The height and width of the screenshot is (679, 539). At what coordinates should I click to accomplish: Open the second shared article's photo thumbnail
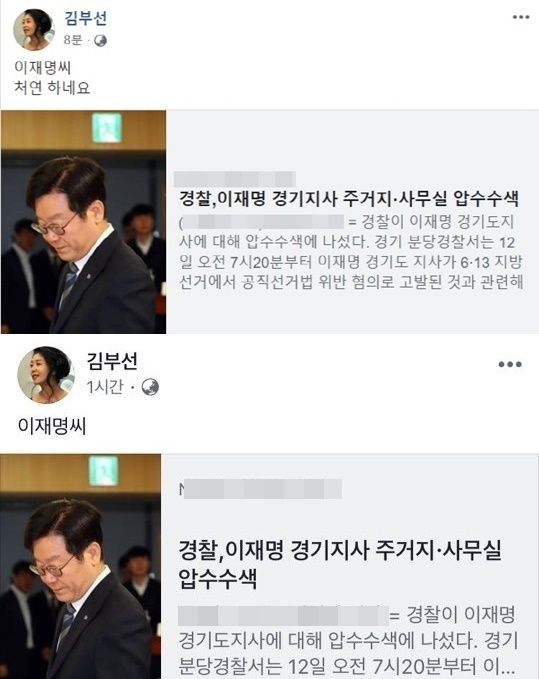(x=81, y=566)
